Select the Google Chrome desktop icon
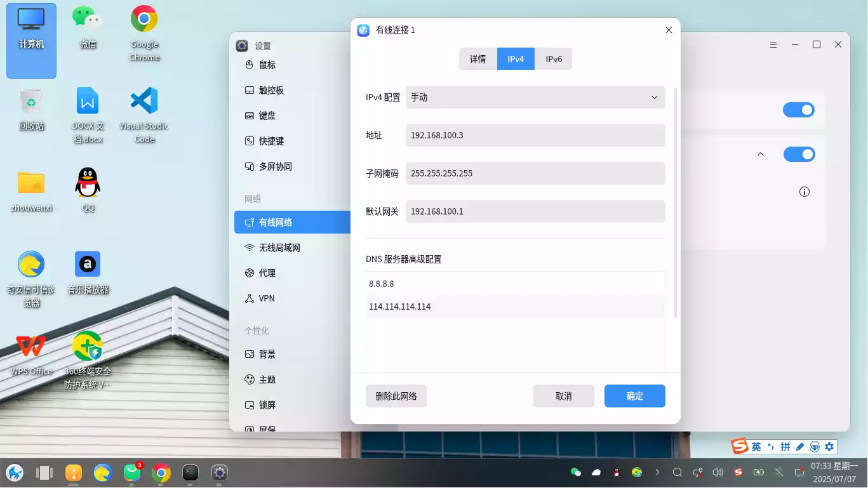This screenshot has height=488, width=868. pyautogui.click(x=144, y=34)
